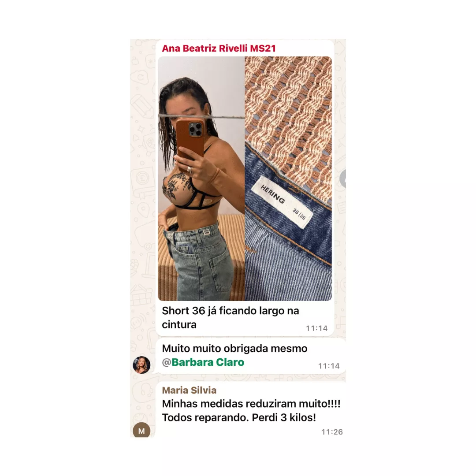Open the Maria Silvia sender name
476x476 pixels.
pyautogui.click(x=189, y=390)
